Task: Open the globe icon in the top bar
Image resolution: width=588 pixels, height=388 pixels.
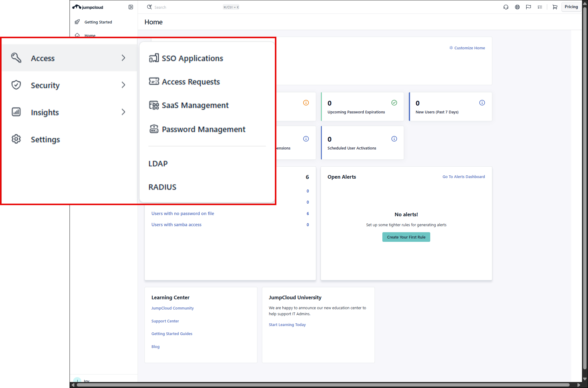Action: (x=517, y=7)
